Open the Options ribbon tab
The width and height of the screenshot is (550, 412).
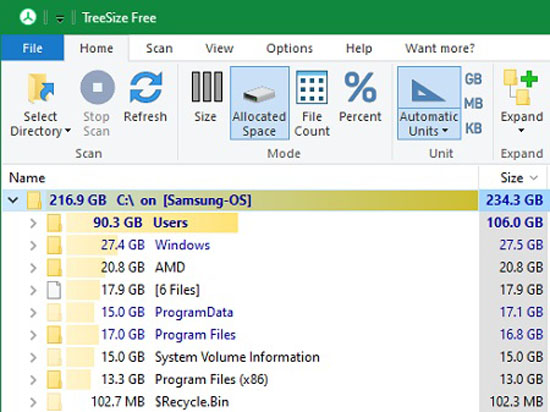[x=289, y=48]
